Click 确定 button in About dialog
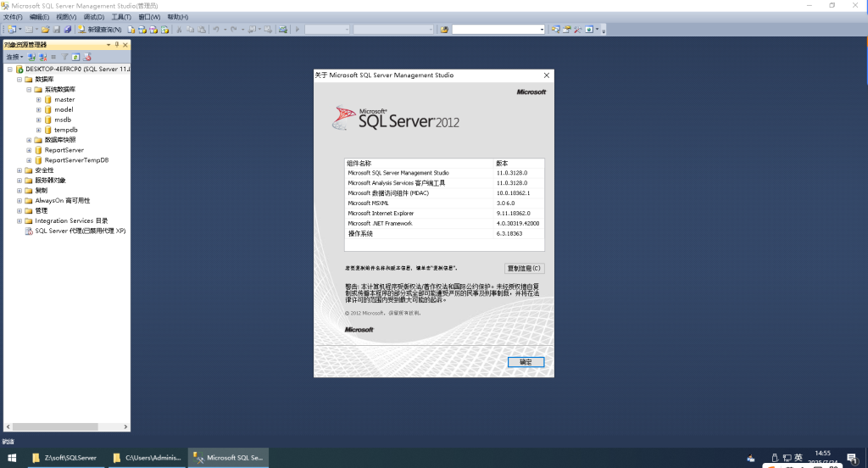Viewport: 868px width, 468px height. tap(526, 362)
